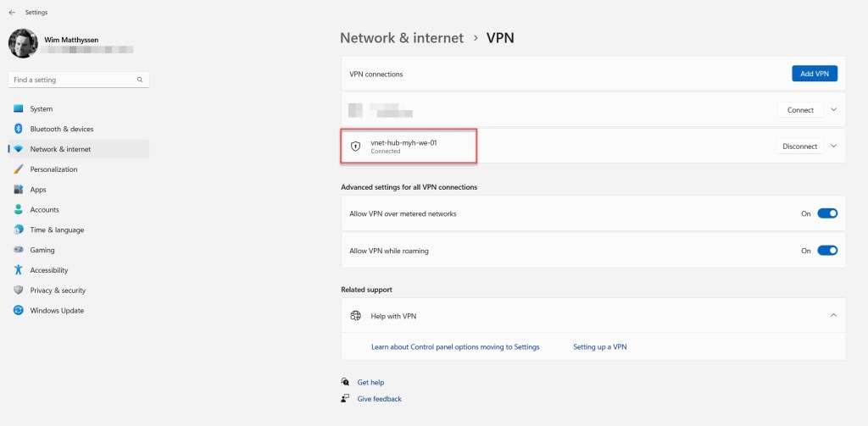Collapse the Help with VPN section
Image resolution: width=868 pixels, height=426 pixels.
pyautogui.click(x=833, y=316)
